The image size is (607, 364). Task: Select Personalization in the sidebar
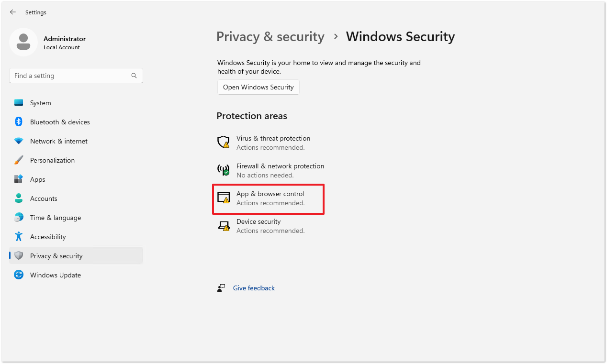click(52, 160)
